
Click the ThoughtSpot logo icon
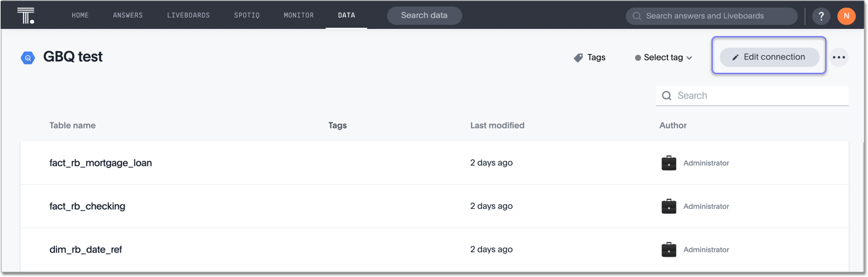pyautogui.click(x=26, y=16)
